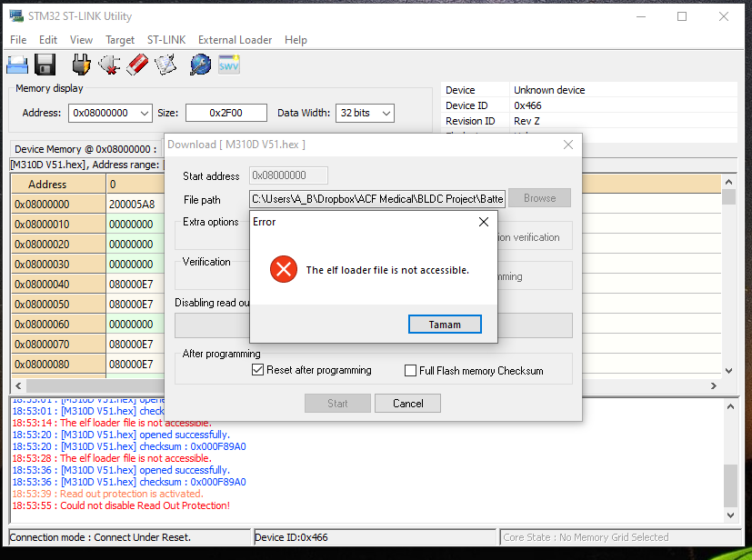752x560 pixels.
Task: Click the Device ID value 0x466
Action: (527, 105)
